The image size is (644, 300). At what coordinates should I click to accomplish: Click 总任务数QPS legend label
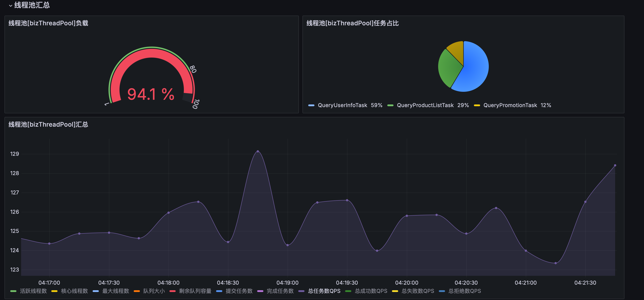324,291
